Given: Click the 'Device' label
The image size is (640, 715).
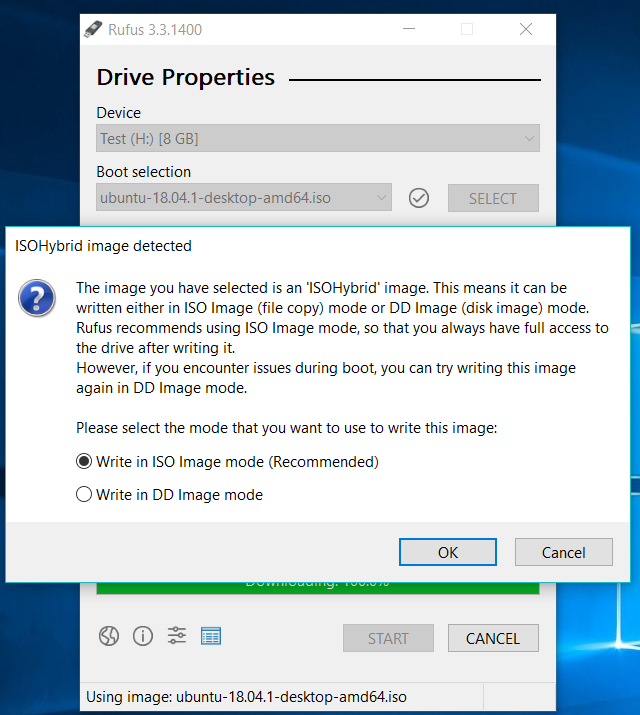Looking at the screenshot, I should coord(119,113).
